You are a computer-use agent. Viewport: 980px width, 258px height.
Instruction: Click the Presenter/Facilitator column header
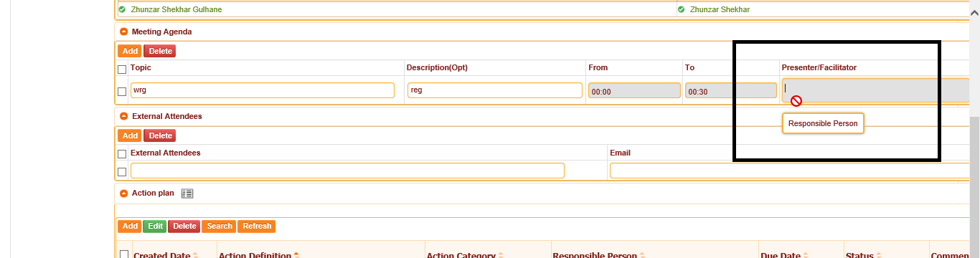pyautogui.click(x=819, y=67)
